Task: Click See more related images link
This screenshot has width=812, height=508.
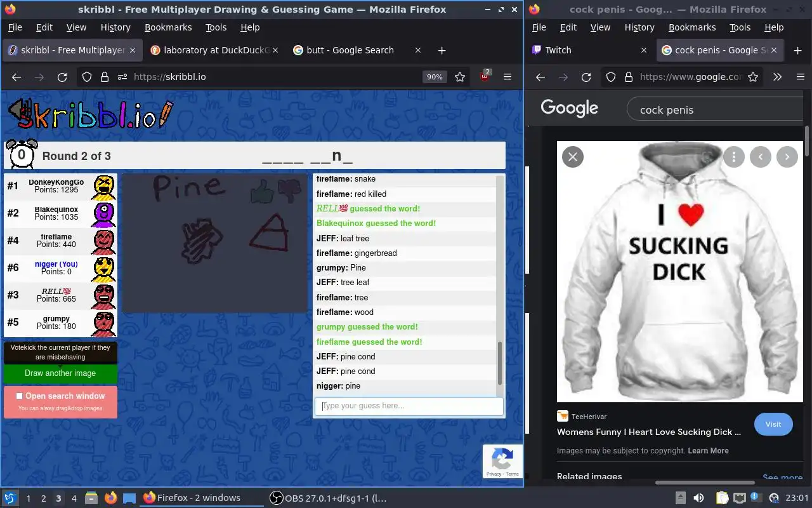Action: 782,478
